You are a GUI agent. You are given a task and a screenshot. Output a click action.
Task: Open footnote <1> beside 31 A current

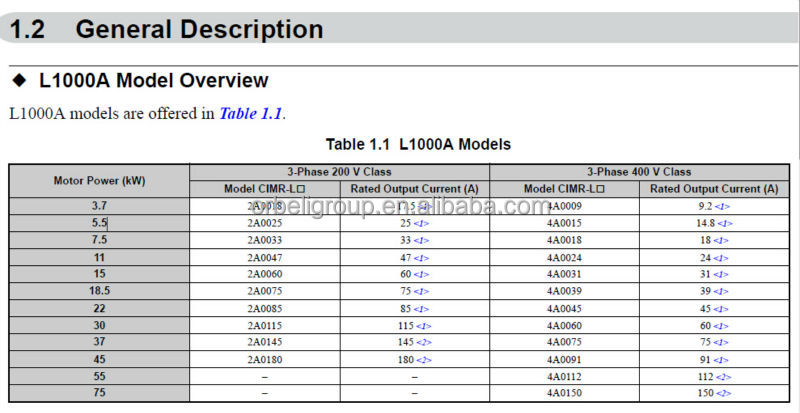click(720, 275)
